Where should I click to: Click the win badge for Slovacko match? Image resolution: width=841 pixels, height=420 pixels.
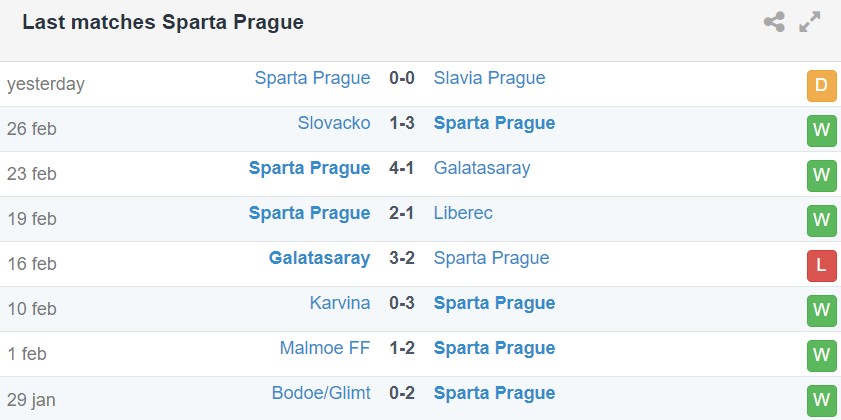pyautogui.click(x=821, y=131)
